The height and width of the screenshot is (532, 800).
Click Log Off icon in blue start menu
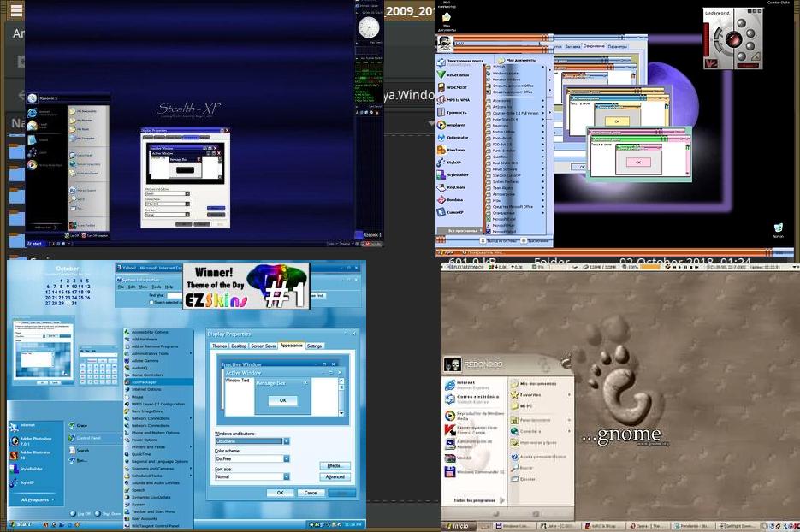click(x=73, y=514)
